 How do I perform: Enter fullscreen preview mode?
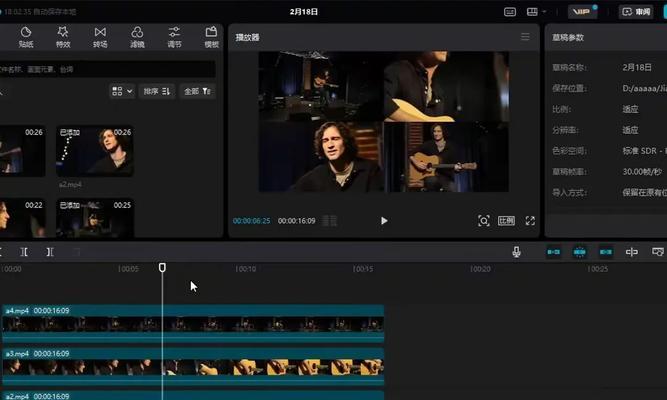[x=530, y=220]
